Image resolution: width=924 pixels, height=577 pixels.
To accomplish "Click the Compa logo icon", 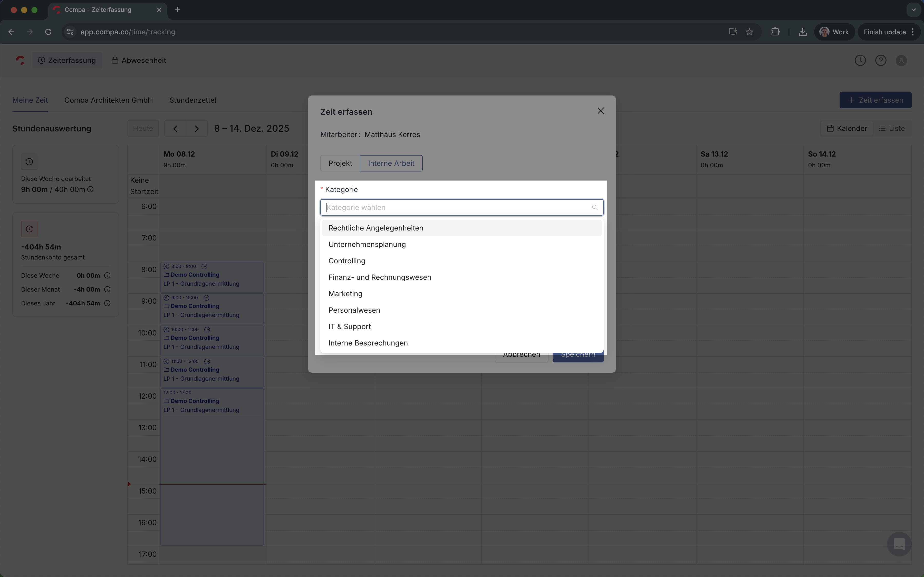I will [x=20, y=60].
